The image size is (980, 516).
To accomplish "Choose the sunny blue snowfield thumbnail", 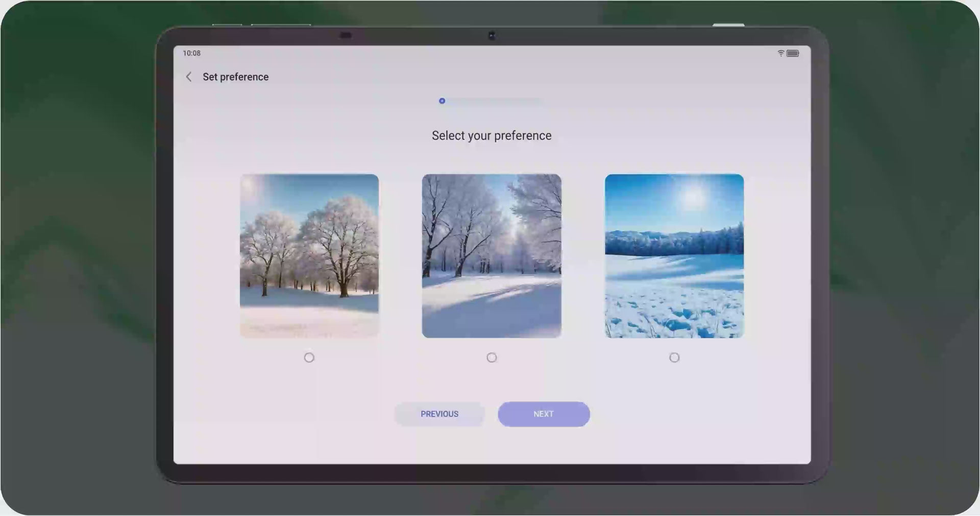I will tap(674, 256).
